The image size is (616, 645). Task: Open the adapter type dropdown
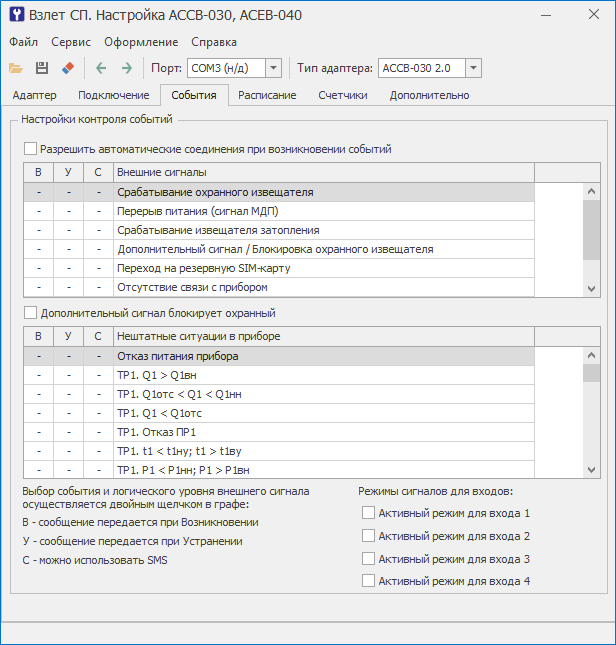pos(473,68)
